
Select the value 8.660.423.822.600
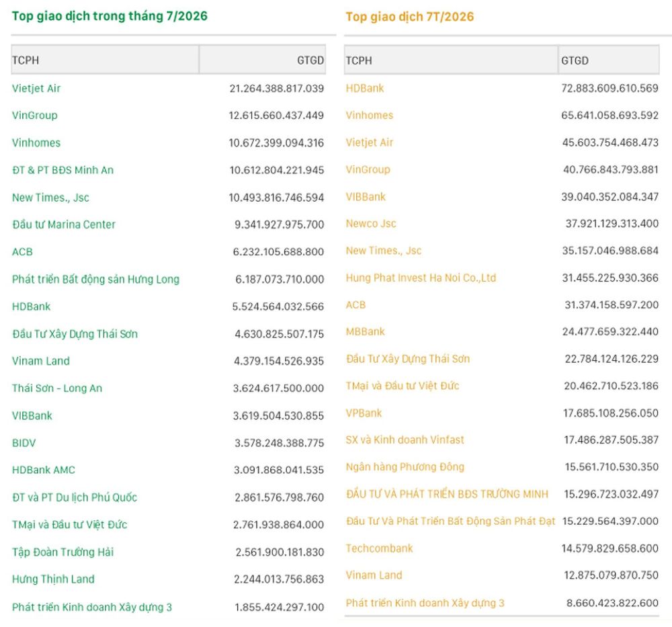point(612,603)
